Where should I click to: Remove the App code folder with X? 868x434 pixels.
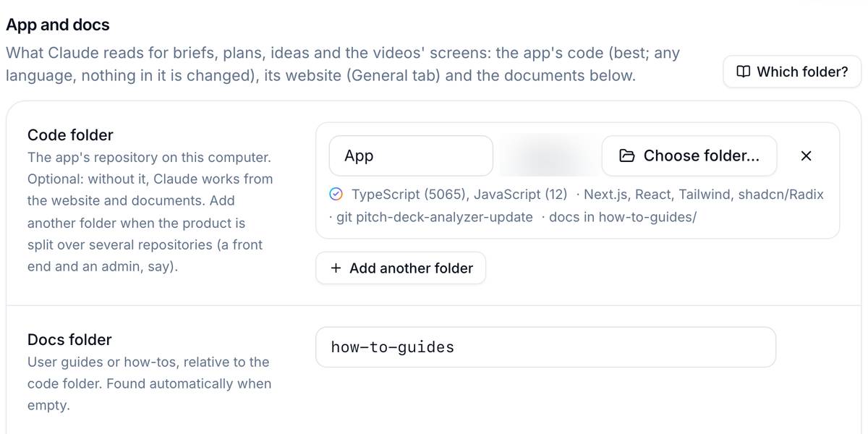(807, 156)
